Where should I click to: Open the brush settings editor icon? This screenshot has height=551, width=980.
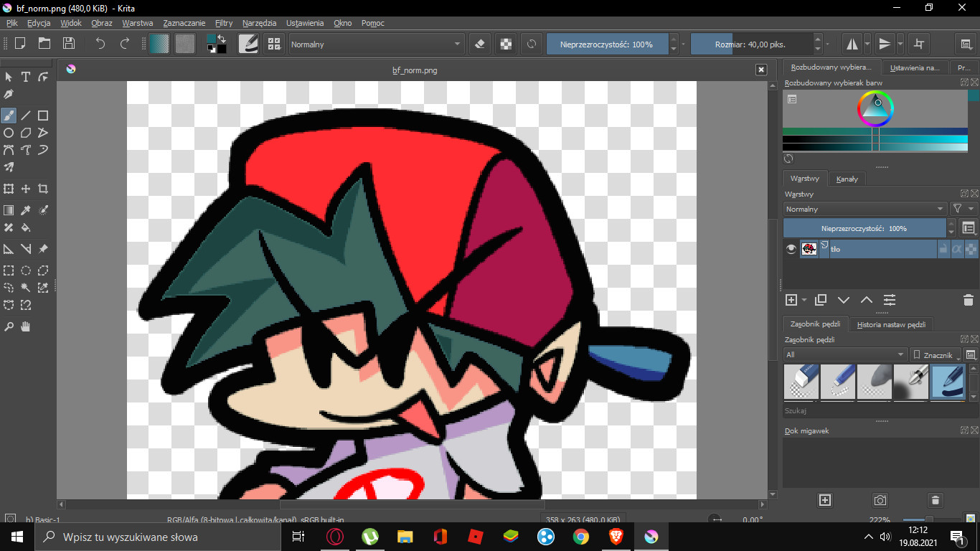(249, 44)
